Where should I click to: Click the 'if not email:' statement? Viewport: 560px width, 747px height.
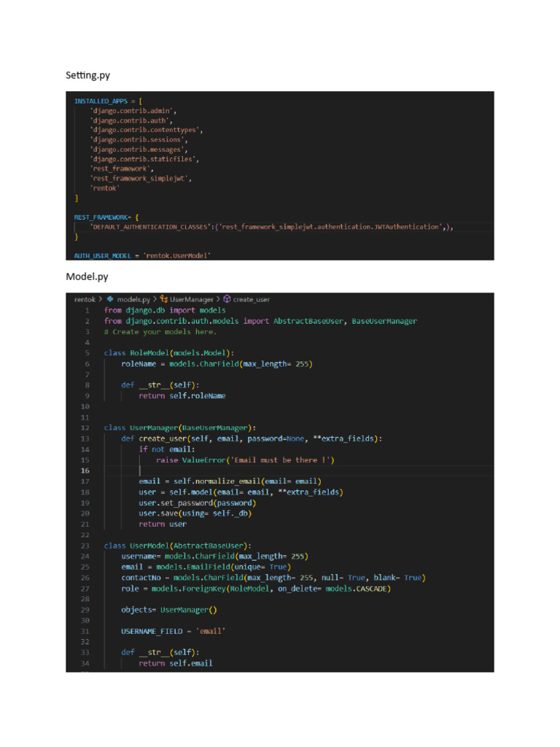click(x=167, y=449)
